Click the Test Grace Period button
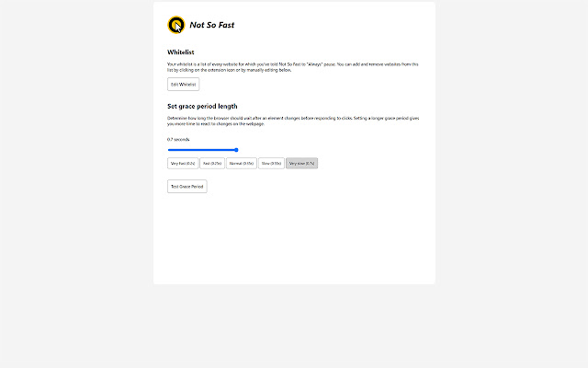 (187, 186)
